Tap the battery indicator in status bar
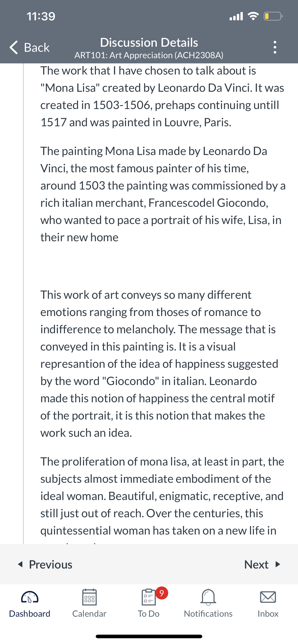 [273, 16]
